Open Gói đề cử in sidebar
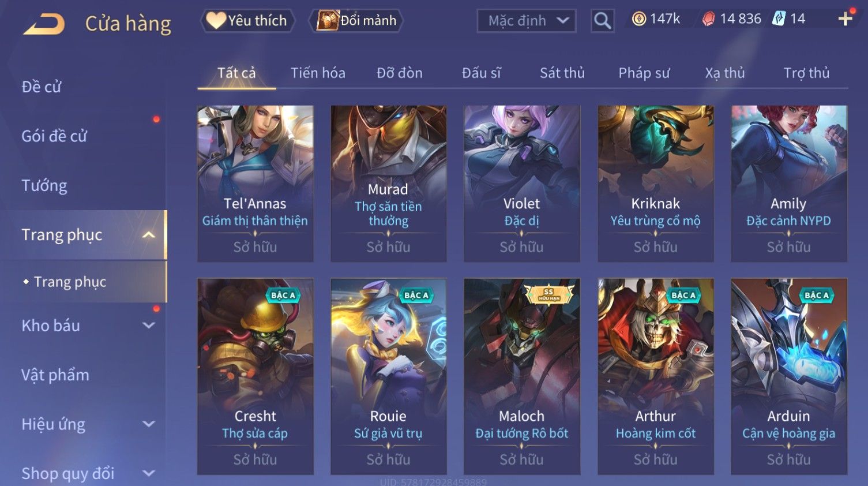Viewport: 868px width, 486px height. click(x=54, y=136)
